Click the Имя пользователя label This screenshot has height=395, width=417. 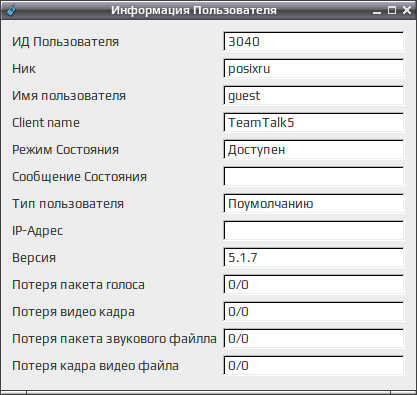(69, 96)
